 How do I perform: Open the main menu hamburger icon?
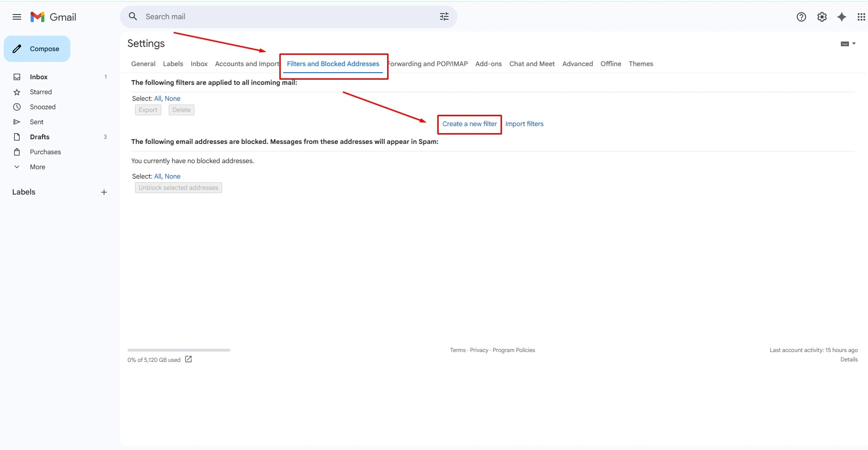[17, 17]
